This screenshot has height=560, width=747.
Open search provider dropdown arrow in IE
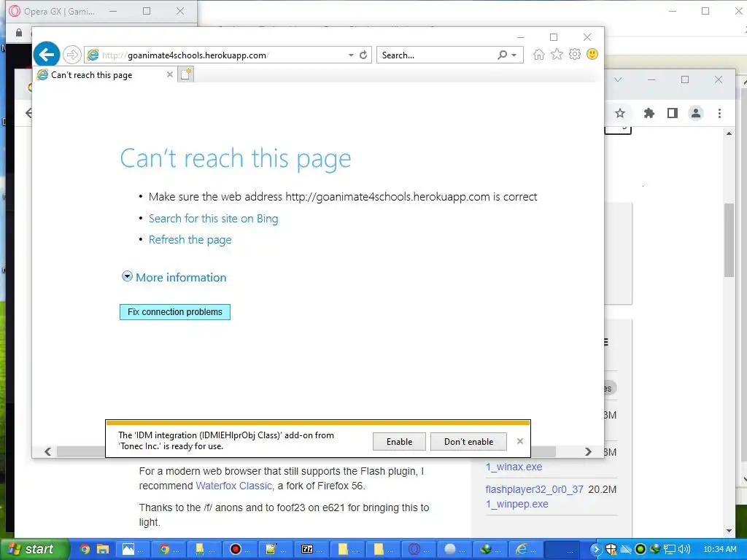514,55
